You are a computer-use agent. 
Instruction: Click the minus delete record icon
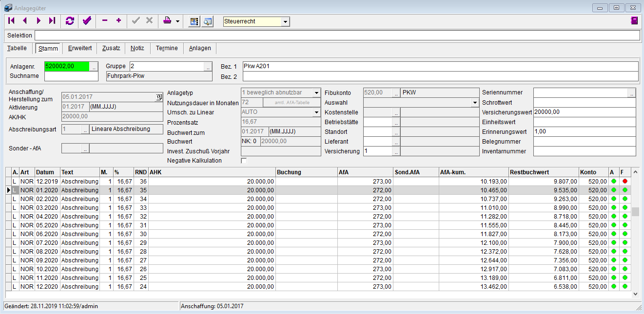[x=104, y=21]
